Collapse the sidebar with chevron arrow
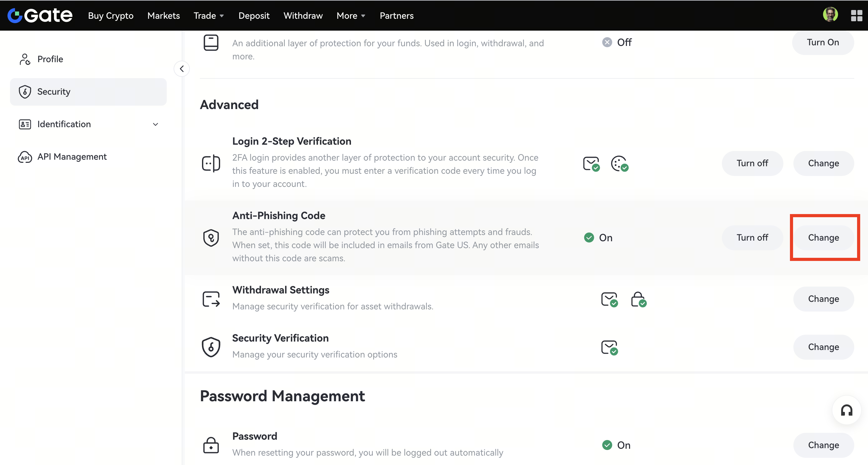The width and height of the screenshot is (868, 465). coord(182,69)
